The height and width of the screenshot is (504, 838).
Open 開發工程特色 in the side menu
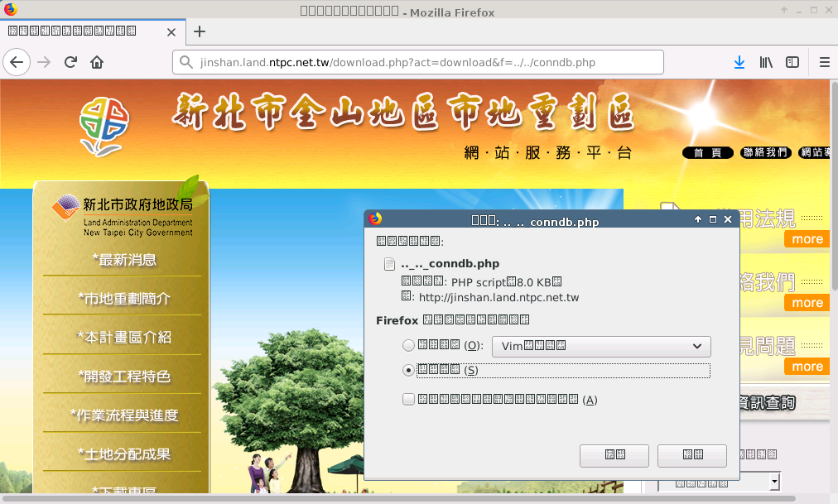point(124,377)
